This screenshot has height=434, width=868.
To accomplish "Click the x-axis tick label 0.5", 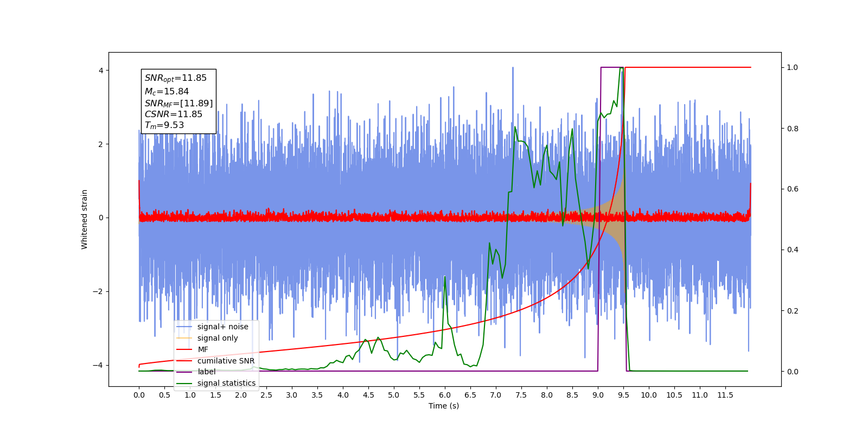I will coord(164,395).
